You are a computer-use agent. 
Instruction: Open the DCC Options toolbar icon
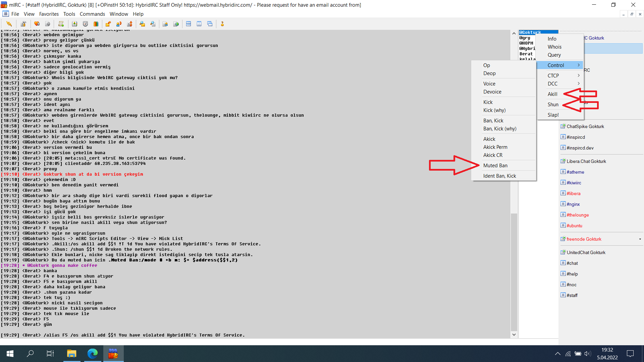point(129,24)
